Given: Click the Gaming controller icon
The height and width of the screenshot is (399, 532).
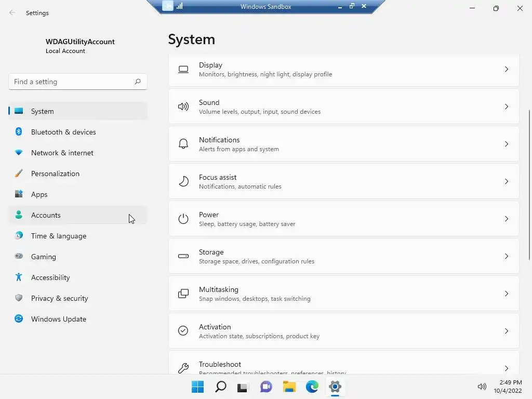Looking at the screenshot, I should (x=19, y=256).
